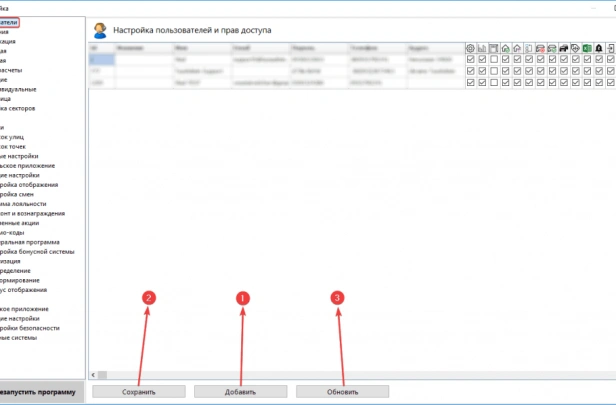
Task: Click the user avatar icon beside heading
Action: tap(100, 31)
